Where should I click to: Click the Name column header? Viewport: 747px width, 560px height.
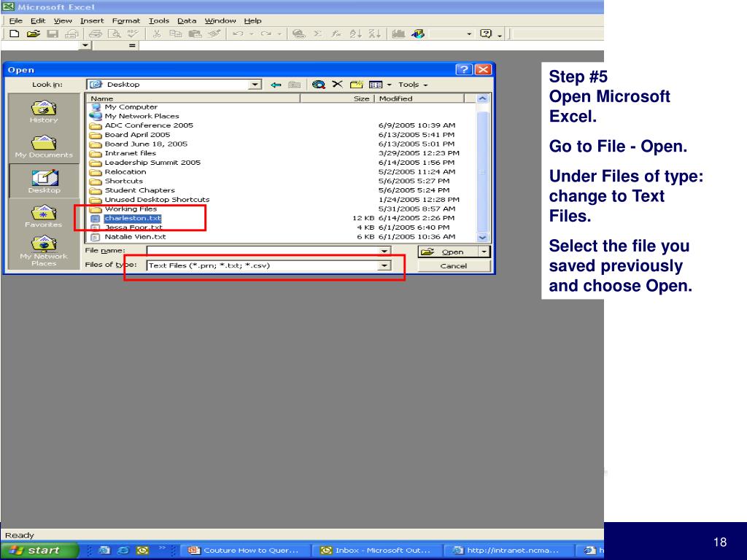[193, 98]
